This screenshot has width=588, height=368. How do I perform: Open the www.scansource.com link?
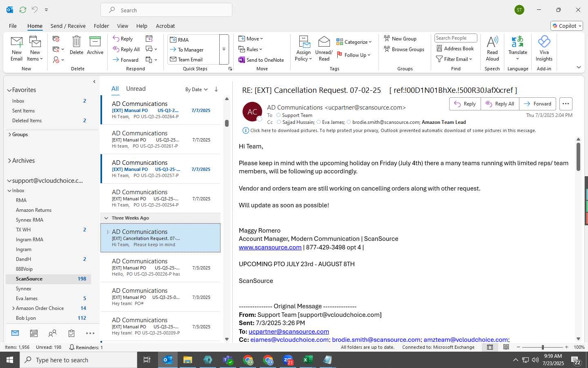pos(270,247)
